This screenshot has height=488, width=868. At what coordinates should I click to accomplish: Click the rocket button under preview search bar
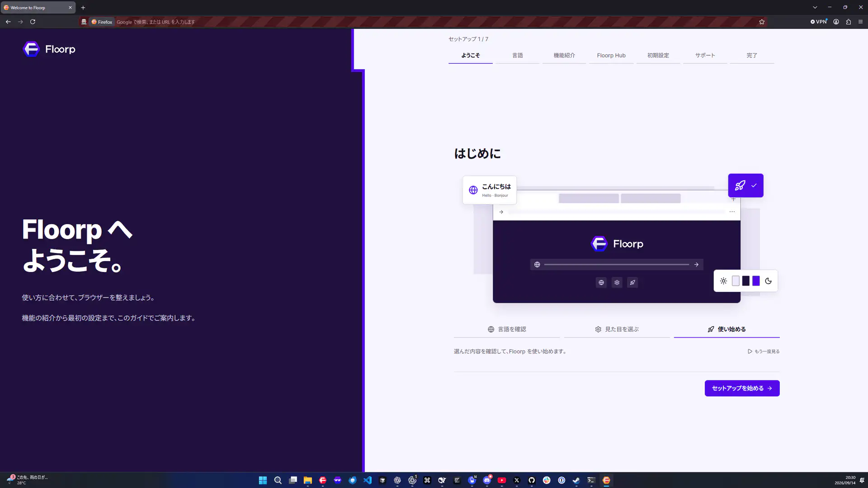pyautogui.click(x=632, y=282)
